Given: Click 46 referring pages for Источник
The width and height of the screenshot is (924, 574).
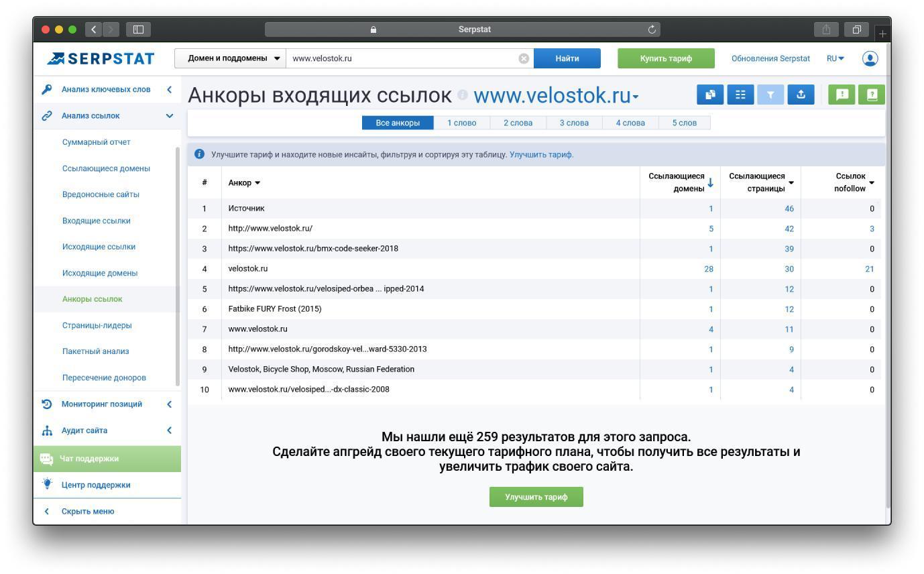Looking at the screenshot, I should tap(789, 209).
